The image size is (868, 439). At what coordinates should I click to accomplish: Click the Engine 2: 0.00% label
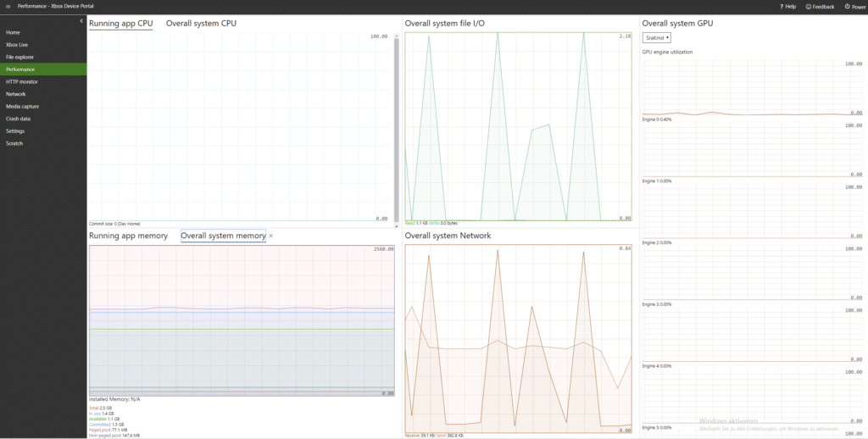point(657,242)
